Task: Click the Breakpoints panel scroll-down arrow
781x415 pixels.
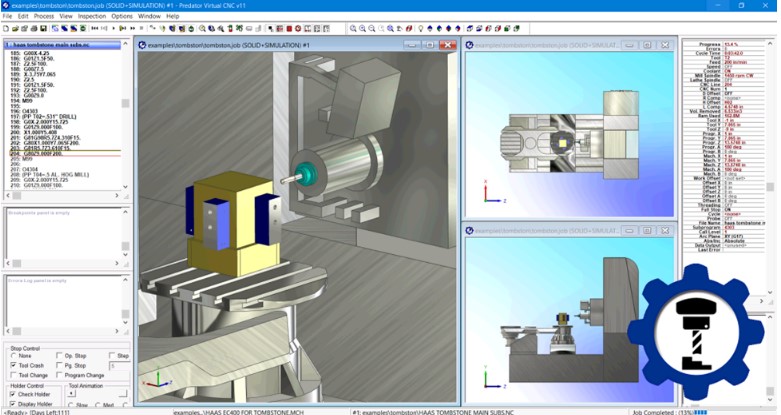Action: (x=125, y=255)
